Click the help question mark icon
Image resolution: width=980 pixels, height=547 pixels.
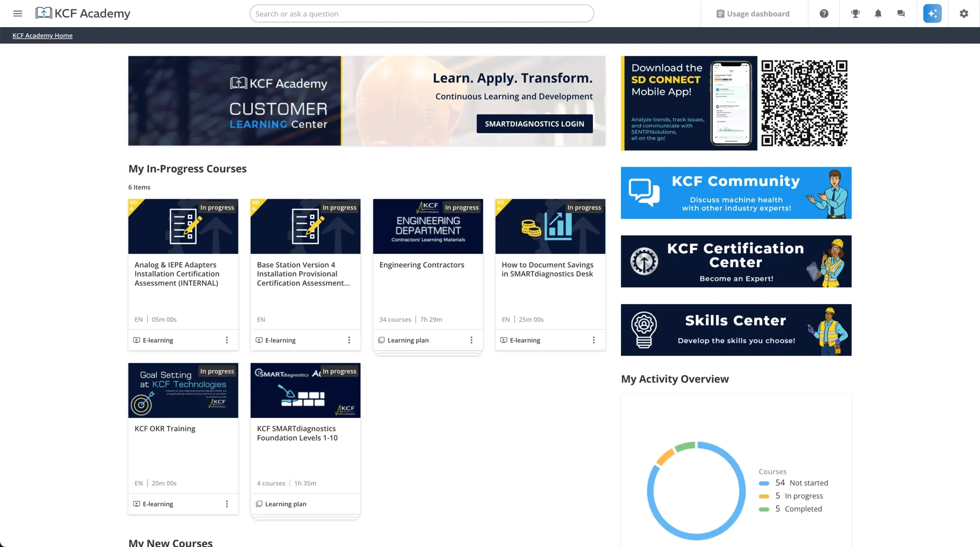(x=824, y=14)
